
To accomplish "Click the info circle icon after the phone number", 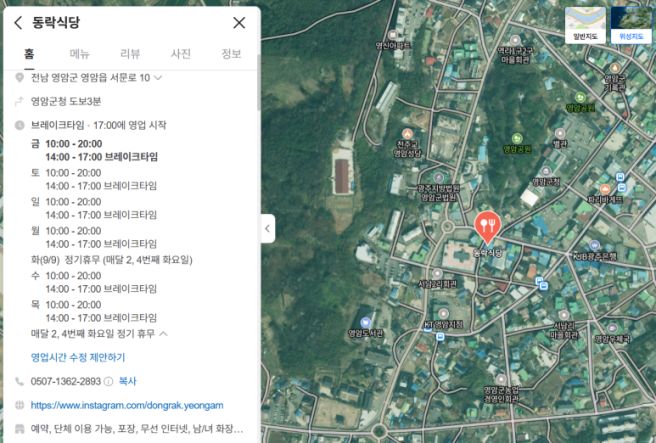I will click(x=108, y=381).
